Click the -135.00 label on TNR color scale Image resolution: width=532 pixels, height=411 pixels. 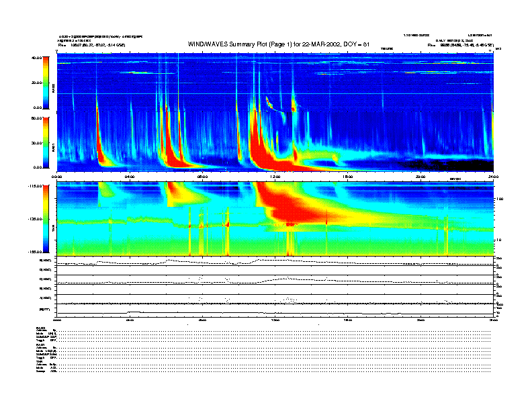(35, 219)
